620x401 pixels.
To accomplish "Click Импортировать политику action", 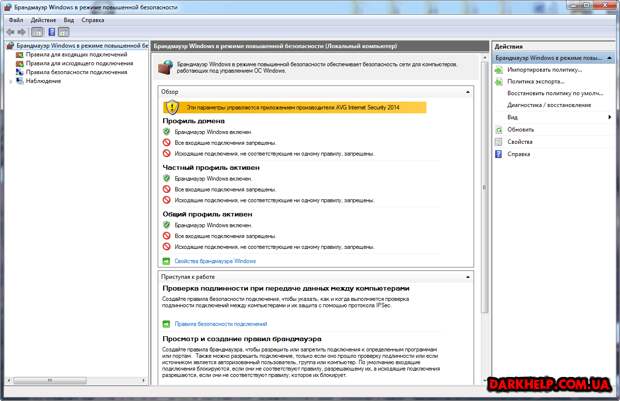I will click(544, 70).
